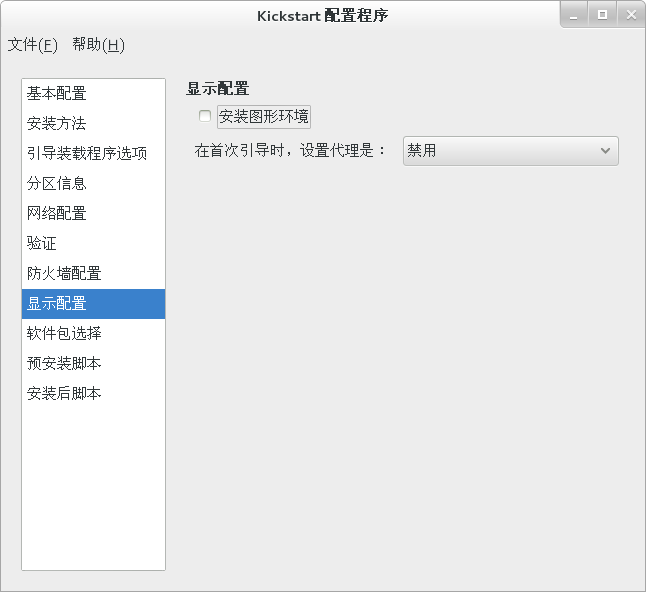Click the 安装图形环境 label text
The height and width of the screenshot is (592, 646).
point(264,117)
